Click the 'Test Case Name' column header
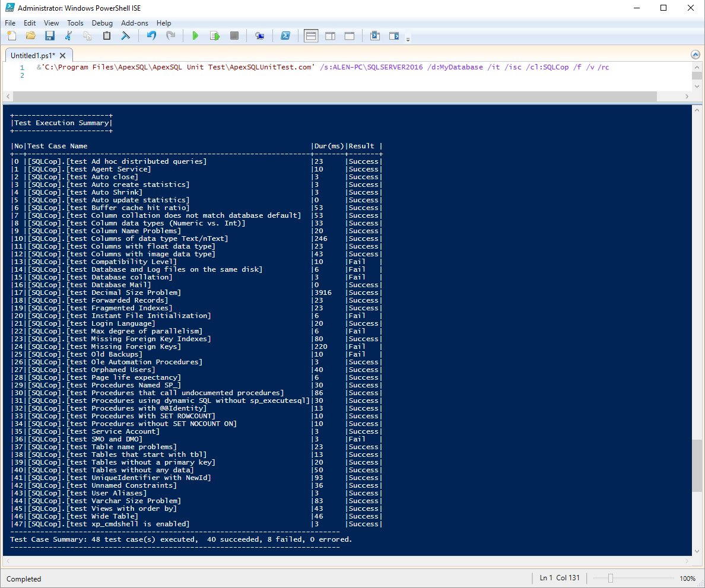 pyautogui.click(x=57, y=146)
